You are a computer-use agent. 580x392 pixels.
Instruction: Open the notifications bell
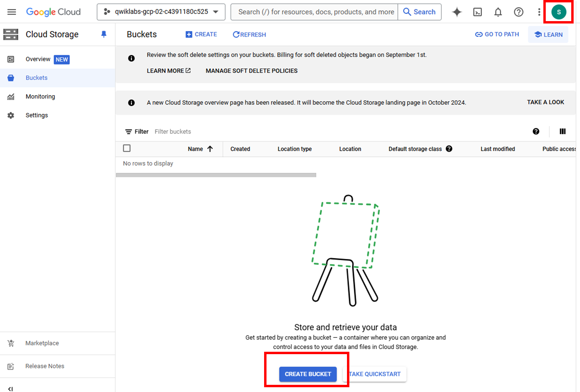tap(498, 12)
